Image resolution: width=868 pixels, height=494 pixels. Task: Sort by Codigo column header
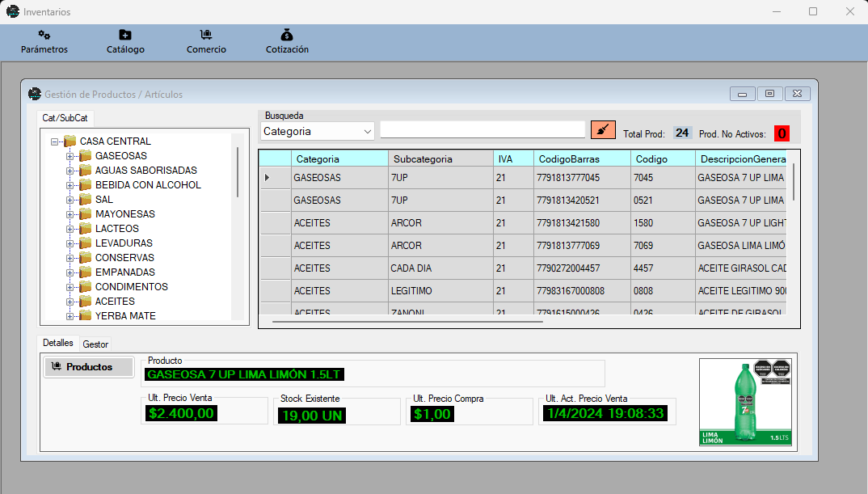pyautogui.click(x=663, y=159)
